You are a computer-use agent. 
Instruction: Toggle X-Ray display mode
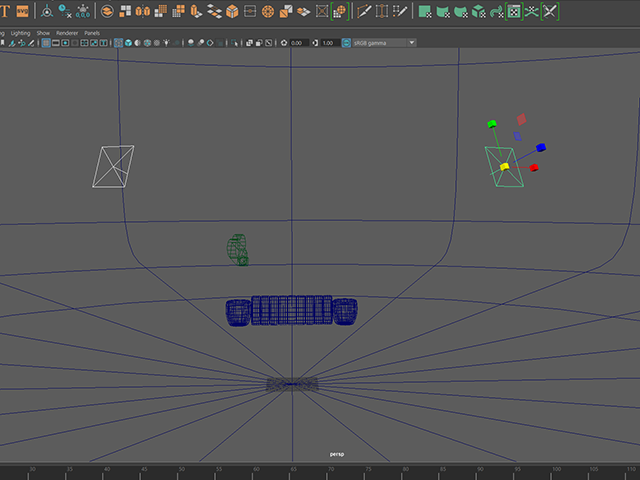(249, 43)
